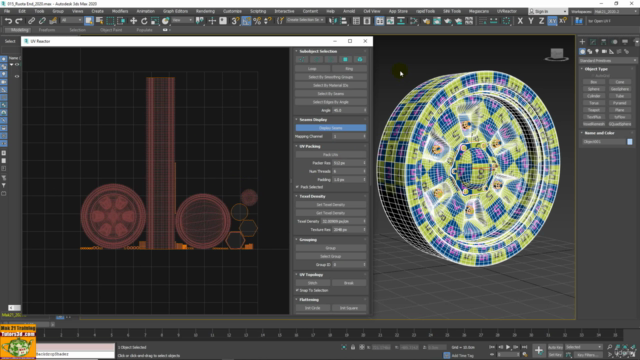Select vertex subobject mode in UV Reactor
The width and height of the screenshot is (640, 360).
point(302,60)
